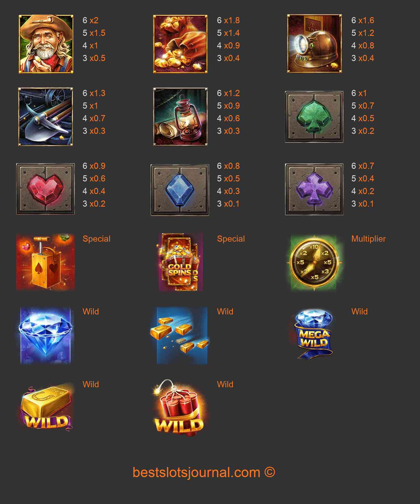Select the blue diamond gem tile
The height and width of the screenshot is (504, 420).
point(180,190)
